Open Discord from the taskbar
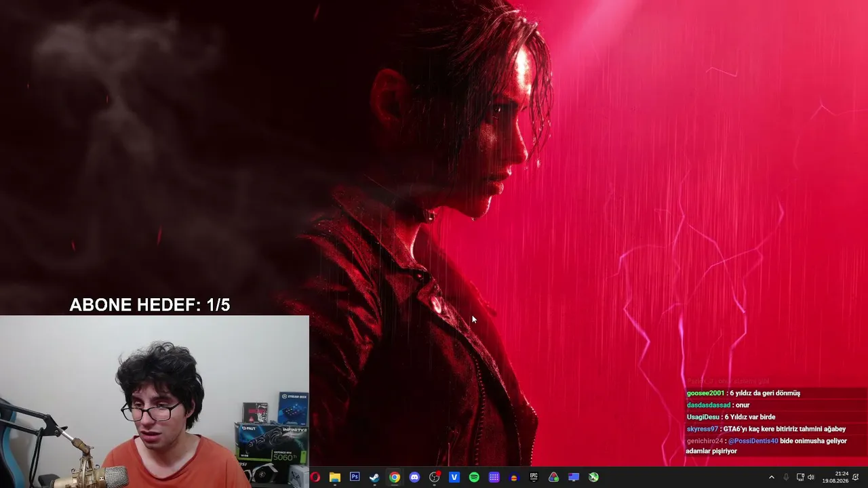868x488 pixels. (x=414, y=477)
